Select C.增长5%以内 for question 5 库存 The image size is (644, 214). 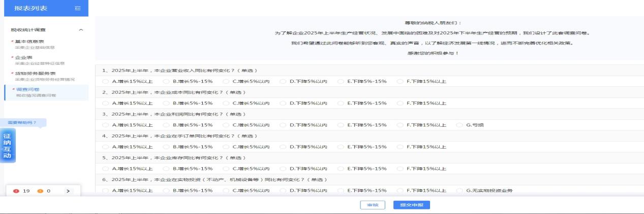point(225,168)
